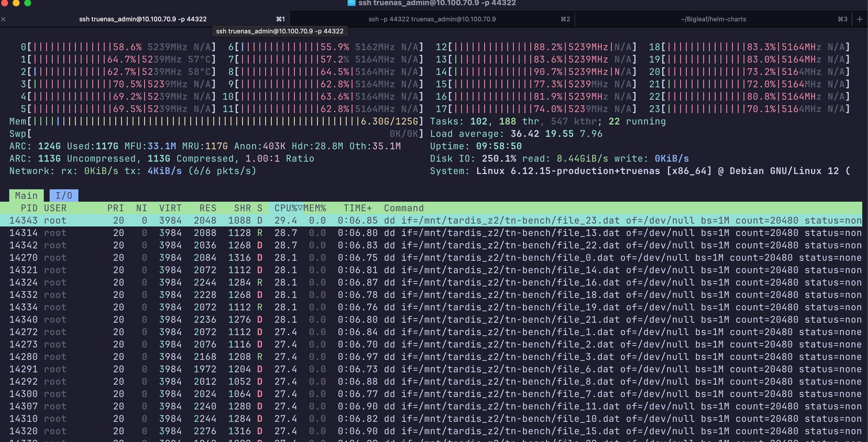This screenshot has height=442, width=868.
Task: Click the green fullscreen window button
Action: coord(28,3)
